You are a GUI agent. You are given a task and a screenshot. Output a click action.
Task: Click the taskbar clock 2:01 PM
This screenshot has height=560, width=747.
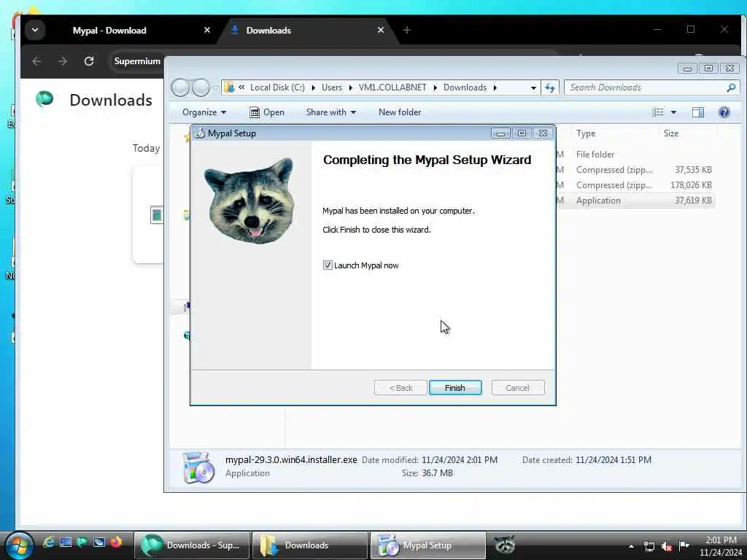point(721,540)
